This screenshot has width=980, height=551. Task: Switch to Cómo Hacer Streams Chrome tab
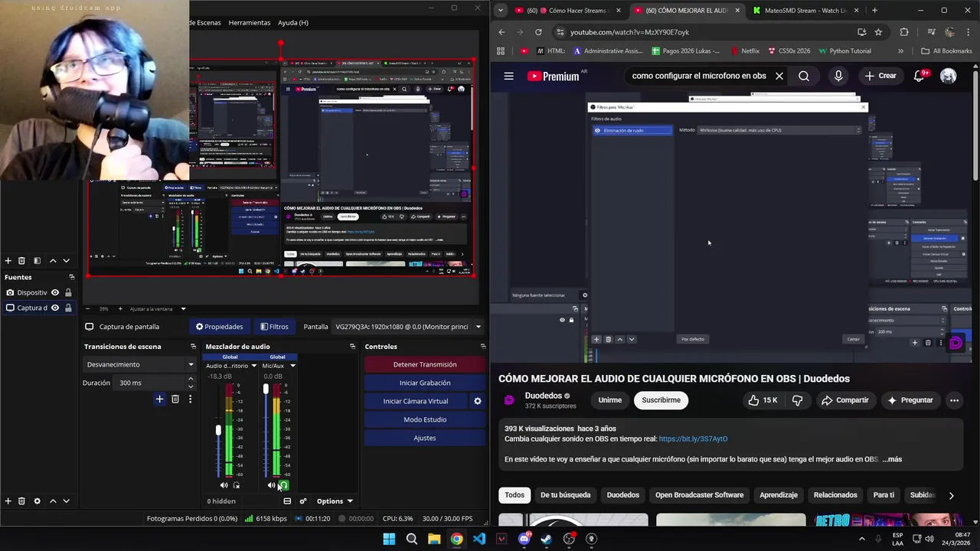coord(567,11)
